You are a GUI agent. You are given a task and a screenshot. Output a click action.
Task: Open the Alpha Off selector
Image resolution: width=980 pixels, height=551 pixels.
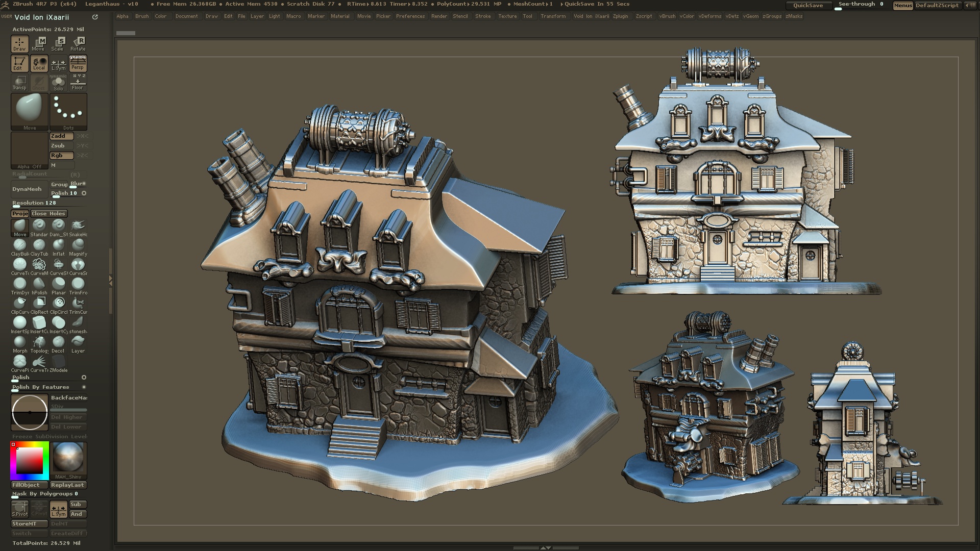(29, 149)
